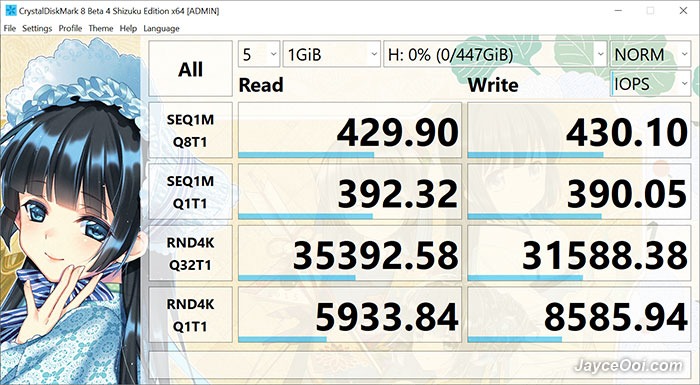Start the SEQ1M Q8T1 test
The height and width of the screenshot is (385, 700).
190,130
